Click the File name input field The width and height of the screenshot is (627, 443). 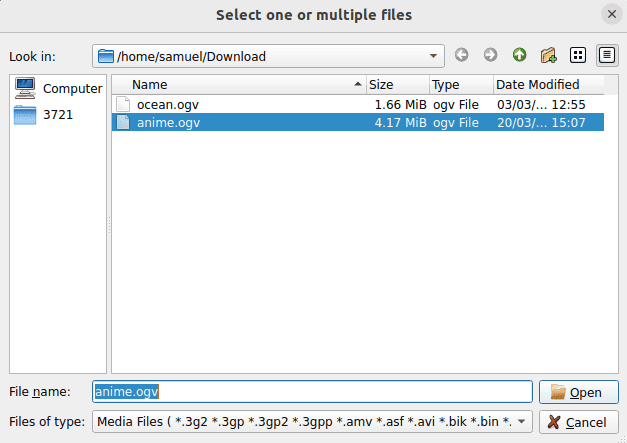[x=312, y=392]
